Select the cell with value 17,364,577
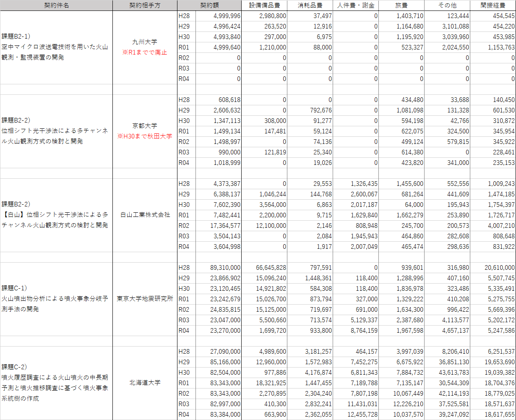 tap(224, 226)
